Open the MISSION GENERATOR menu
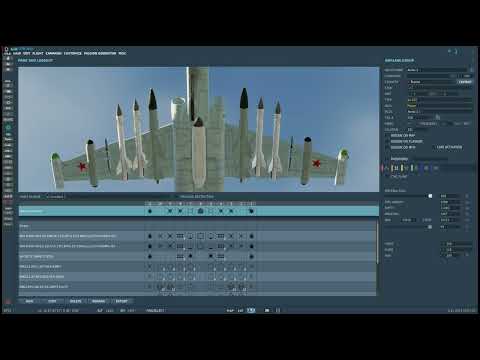This screenshot has height=360, width=480. pyautogui.click(x=100, y=53)
